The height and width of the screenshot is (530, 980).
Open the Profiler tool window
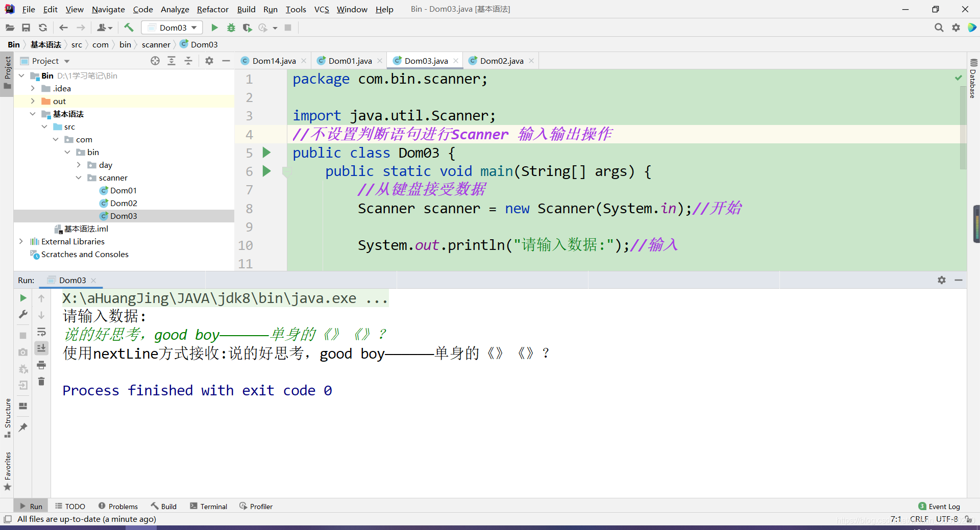(256, 506)
